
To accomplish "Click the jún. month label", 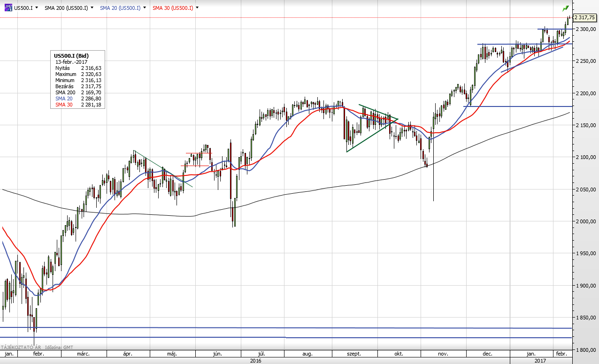I will click(x=217, y=354).
